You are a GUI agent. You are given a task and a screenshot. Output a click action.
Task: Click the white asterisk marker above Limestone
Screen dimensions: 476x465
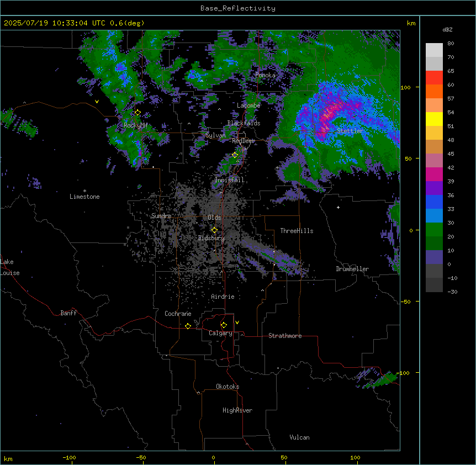coord(84,191)
